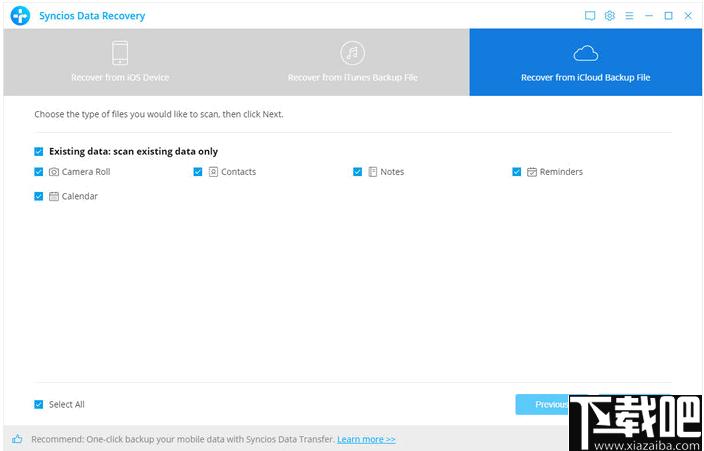Uncheck the Calendar checkbox
Image resolution: width=704 pixels, height=451 pixels.
[x=39, y=196]
